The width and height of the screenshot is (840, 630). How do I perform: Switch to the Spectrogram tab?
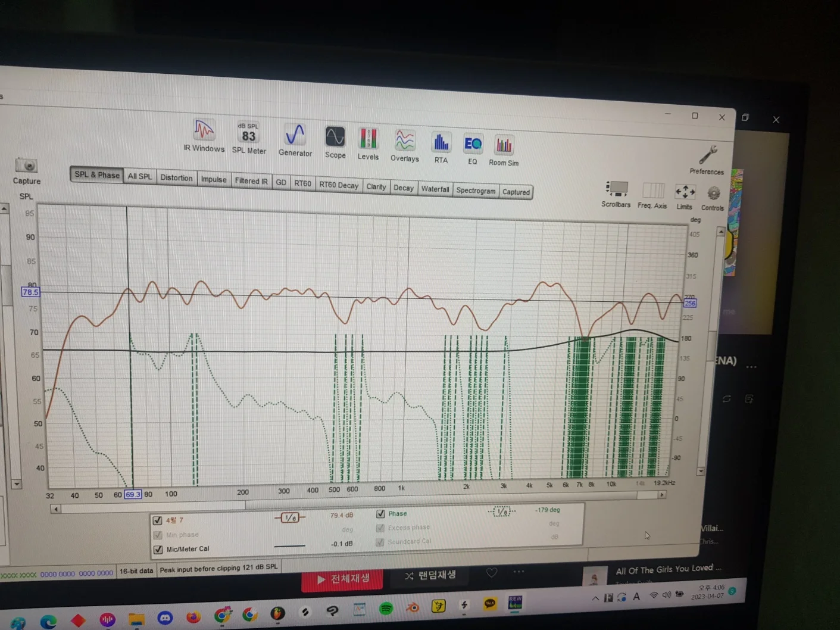coord(476,191)
